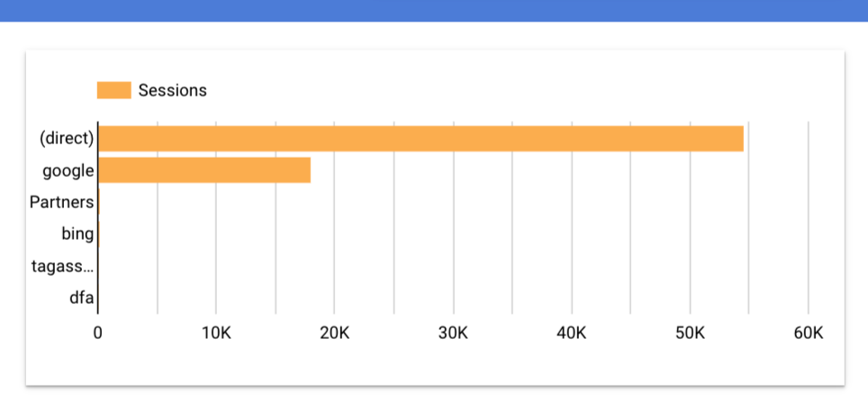Select the (direct) sessions bar
Screen dimensions: 868x402
(x=420, y=139)
